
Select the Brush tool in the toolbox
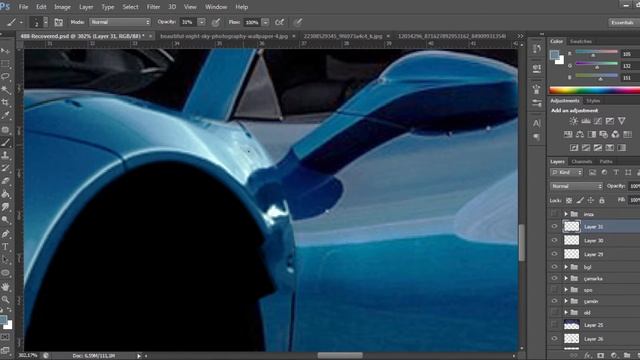pyautogui.click(x=5, y=142)
